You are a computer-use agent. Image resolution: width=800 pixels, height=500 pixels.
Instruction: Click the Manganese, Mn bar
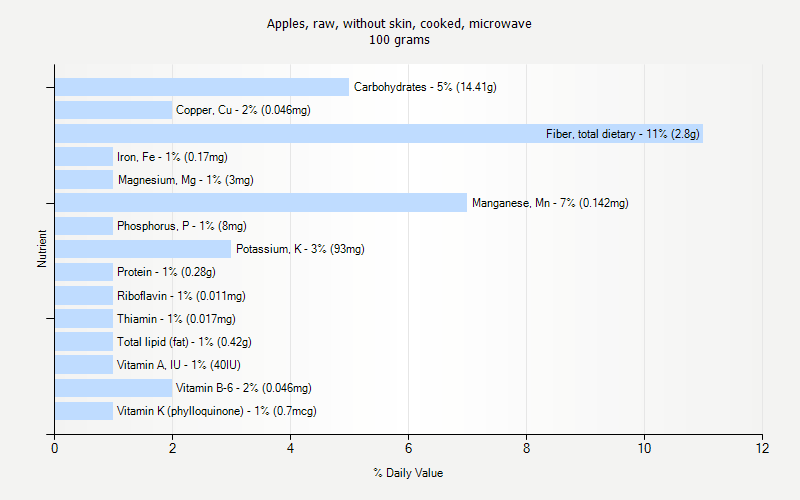260,203
